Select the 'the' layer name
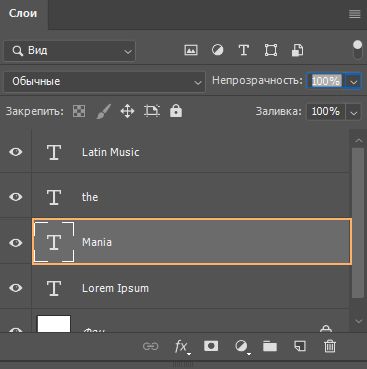This screenshot has height=369, width=367. [x=90, y=197]
